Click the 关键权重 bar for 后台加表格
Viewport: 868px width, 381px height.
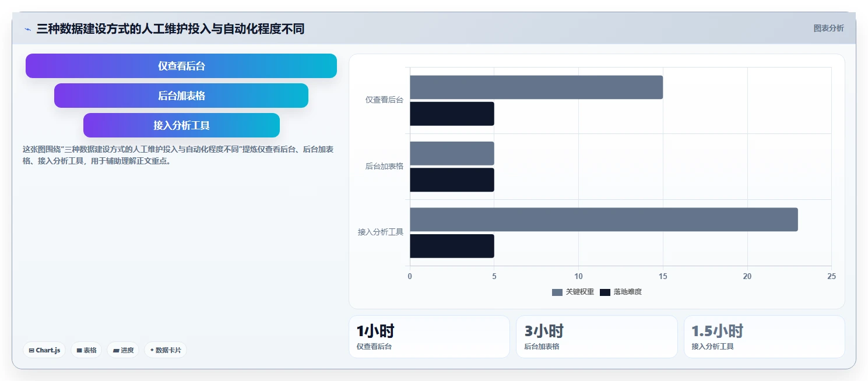pos(452,153)
